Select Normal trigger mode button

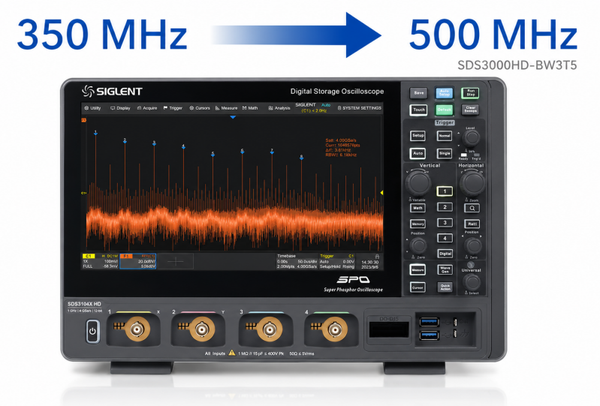point(444,136)
